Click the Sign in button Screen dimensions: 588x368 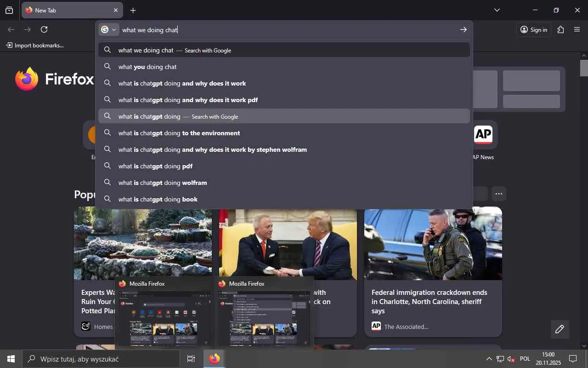533,30
